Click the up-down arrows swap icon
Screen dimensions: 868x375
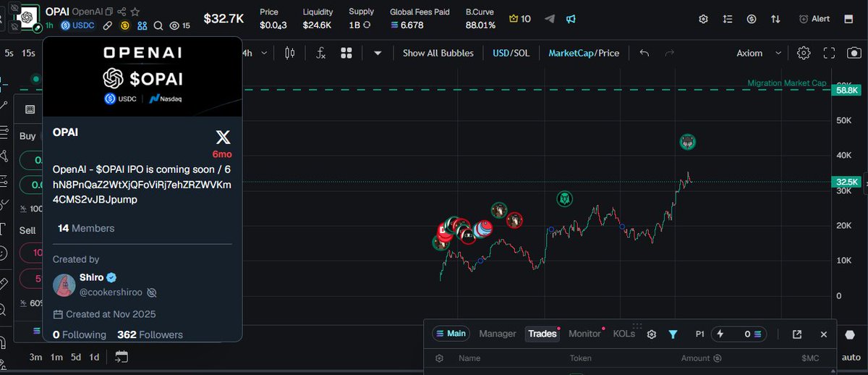[775, 19]
